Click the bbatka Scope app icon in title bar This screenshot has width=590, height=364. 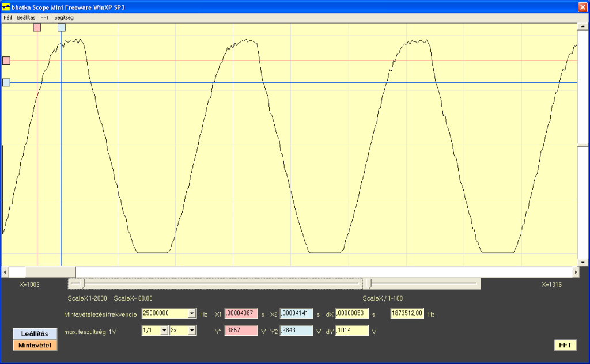click(6, 7)
